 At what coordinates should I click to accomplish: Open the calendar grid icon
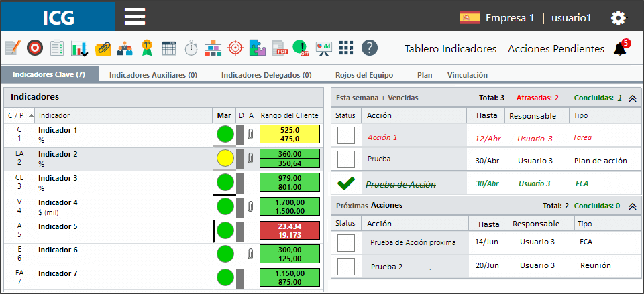pos(169,48)
